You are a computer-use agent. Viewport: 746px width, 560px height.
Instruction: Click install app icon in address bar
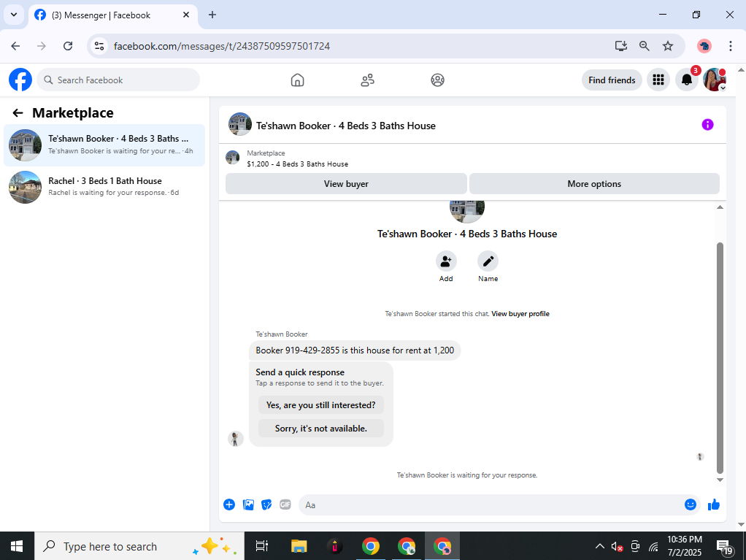(x=620, y=46)
